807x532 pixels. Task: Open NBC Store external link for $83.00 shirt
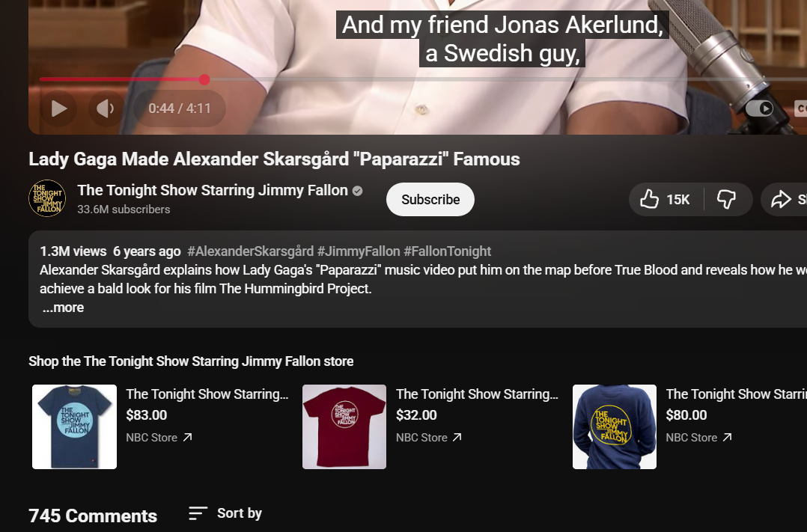click(187, 438)
